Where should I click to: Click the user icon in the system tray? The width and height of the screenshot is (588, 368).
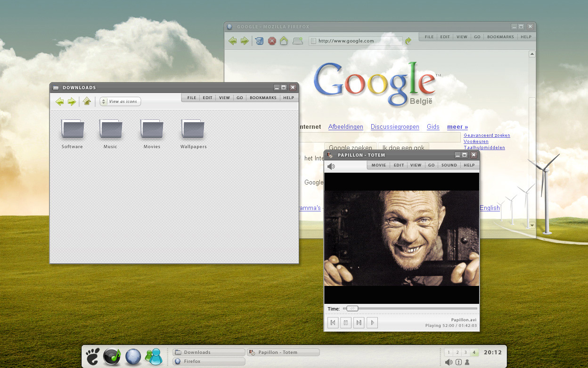467,362
